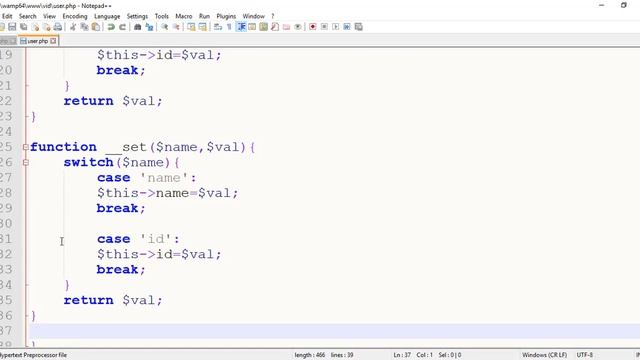
Task: Click the "case 'name':" code line
Action: click(147, 178)
